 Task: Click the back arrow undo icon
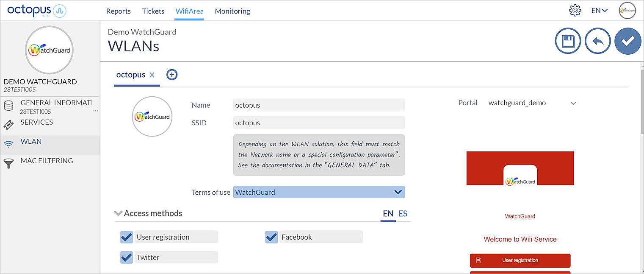click(597, 41)
